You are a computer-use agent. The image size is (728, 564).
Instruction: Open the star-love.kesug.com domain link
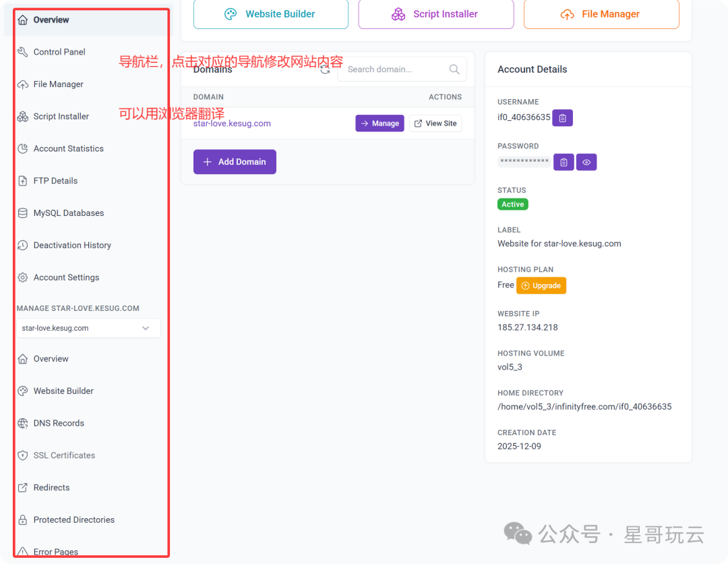click(232, 123)
